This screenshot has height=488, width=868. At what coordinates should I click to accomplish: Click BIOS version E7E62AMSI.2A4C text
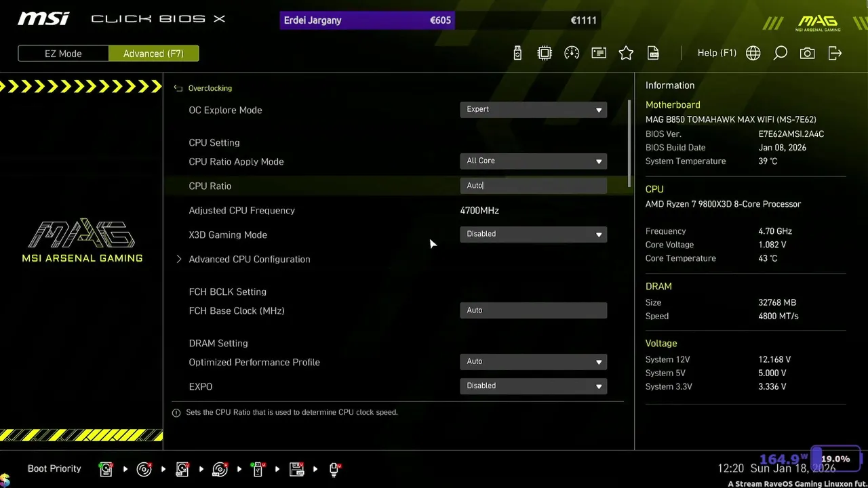click(x=791, y=134)
